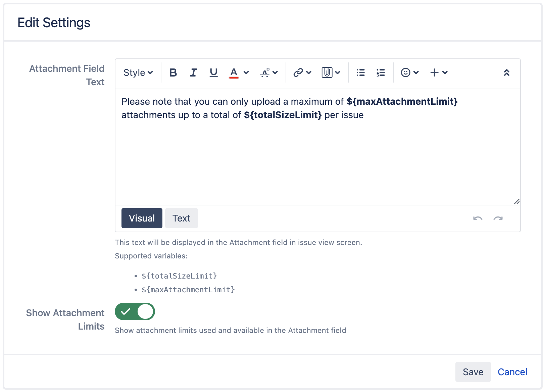
Task: Create a numbered list
Action: [x=381, y=72]
